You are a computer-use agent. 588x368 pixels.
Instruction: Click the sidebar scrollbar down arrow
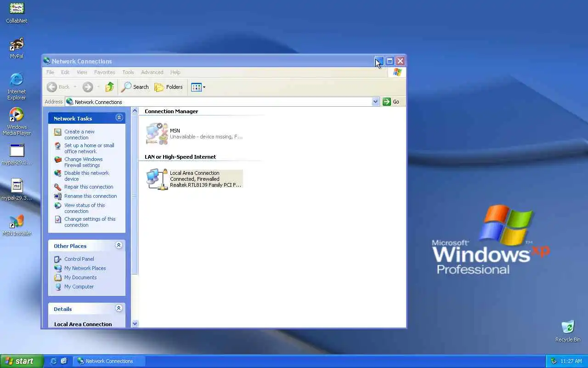[135, 324]
